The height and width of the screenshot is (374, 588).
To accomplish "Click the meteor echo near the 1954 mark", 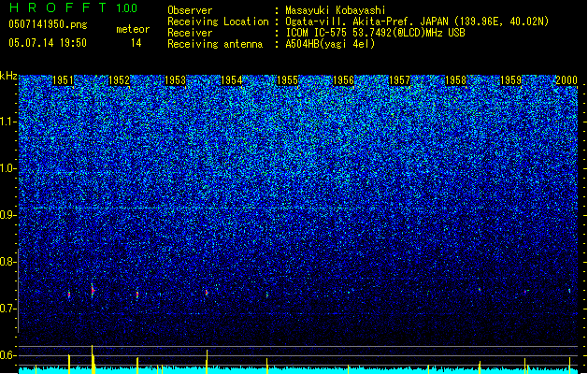I will pos(207,293).
